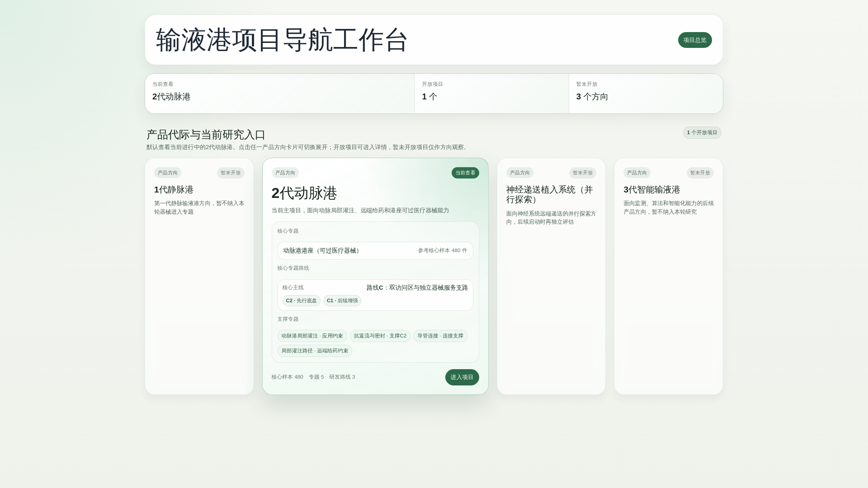The width and height of the screenshot is (868, 488).
Task: Open 动脉港港座（可过医疗器械） topic row
Action: click(375, 251)
